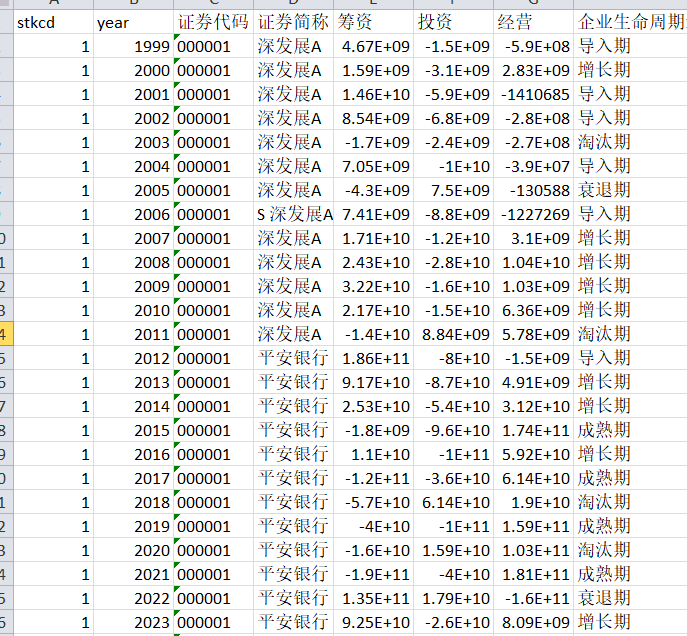Select year cell 1999
The height and width of the screenshot is (636, 687).
tap(133, 46)
